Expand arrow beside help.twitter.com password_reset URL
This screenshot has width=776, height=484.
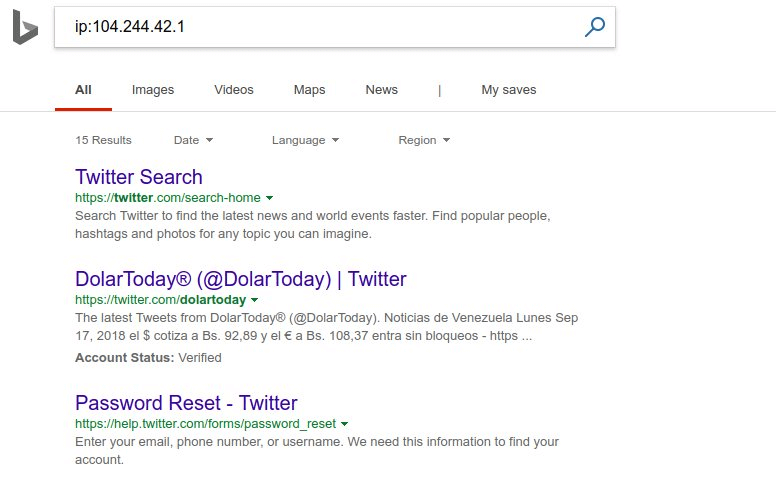point(345,424)
